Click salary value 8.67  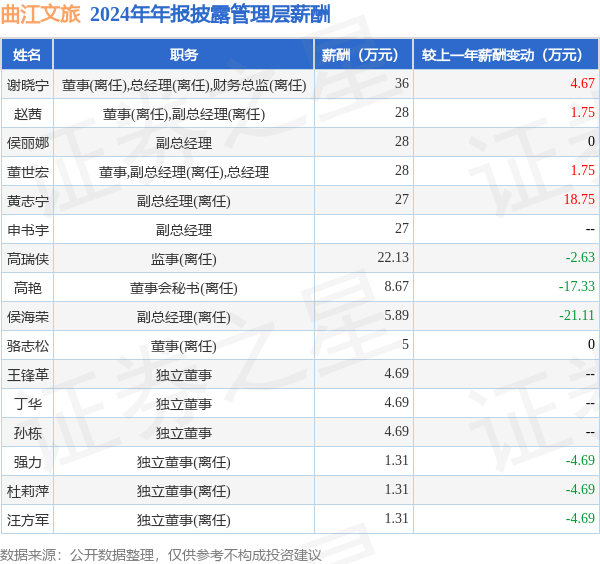pyautogui.click(x=396, y=286)
